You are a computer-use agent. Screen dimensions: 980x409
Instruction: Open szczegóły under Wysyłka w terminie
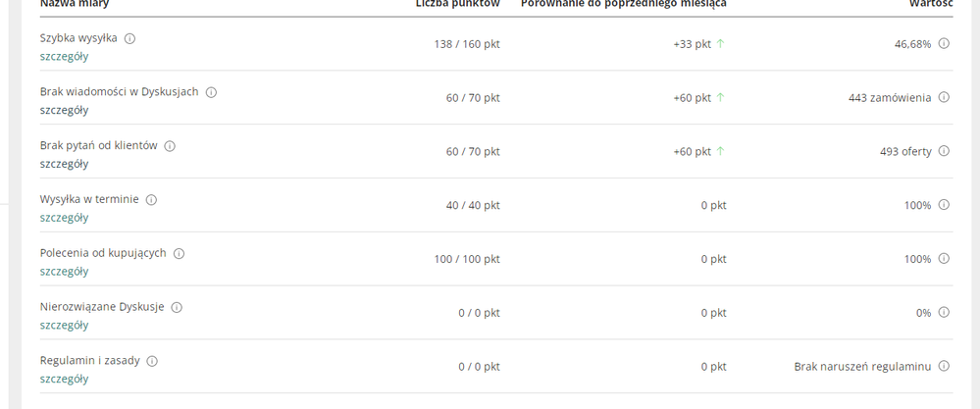(65, 218)
